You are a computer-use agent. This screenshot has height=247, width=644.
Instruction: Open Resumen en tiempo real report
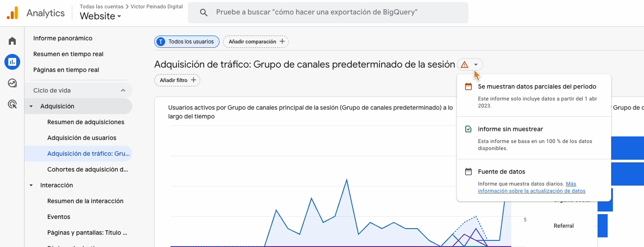tap(68, 54)
